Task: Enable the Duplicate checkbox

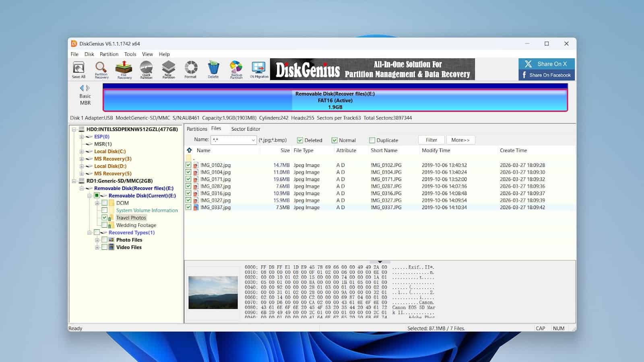Action: point(372,140)
